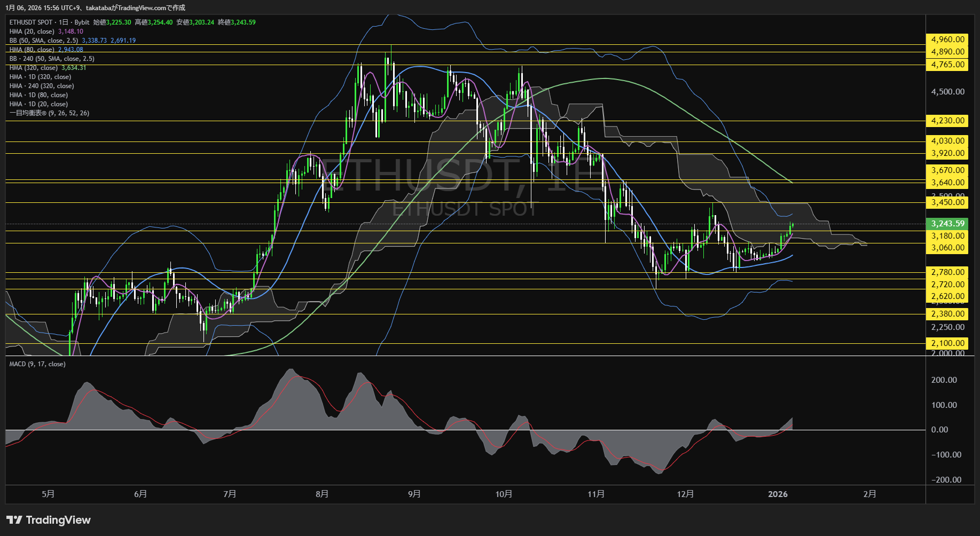This screenshot has height=536, width=980.
Task: Select the Ichimoku (9, 26, 52, 26) legend
Action: point(49,113)
